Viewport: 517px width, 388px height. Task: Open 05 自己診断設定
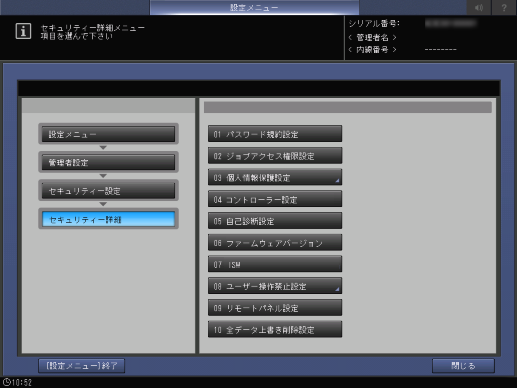(x=275, y=221)
